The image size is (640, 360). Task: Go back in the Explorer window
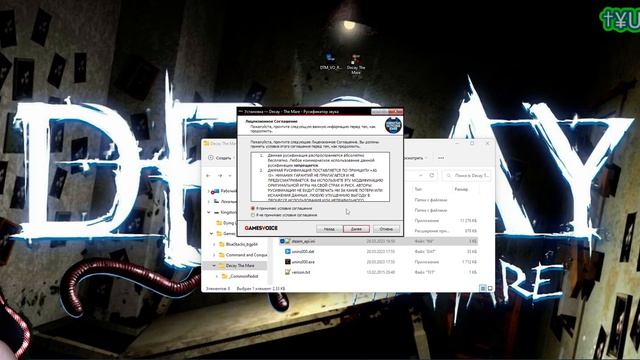(x=209, y=176)
